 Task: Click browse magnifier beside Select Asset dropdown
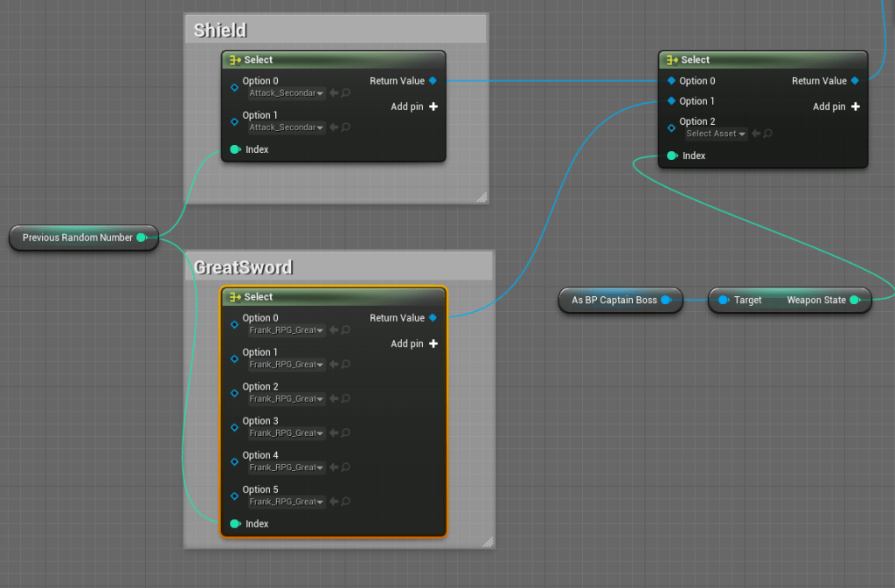point(767,134)
